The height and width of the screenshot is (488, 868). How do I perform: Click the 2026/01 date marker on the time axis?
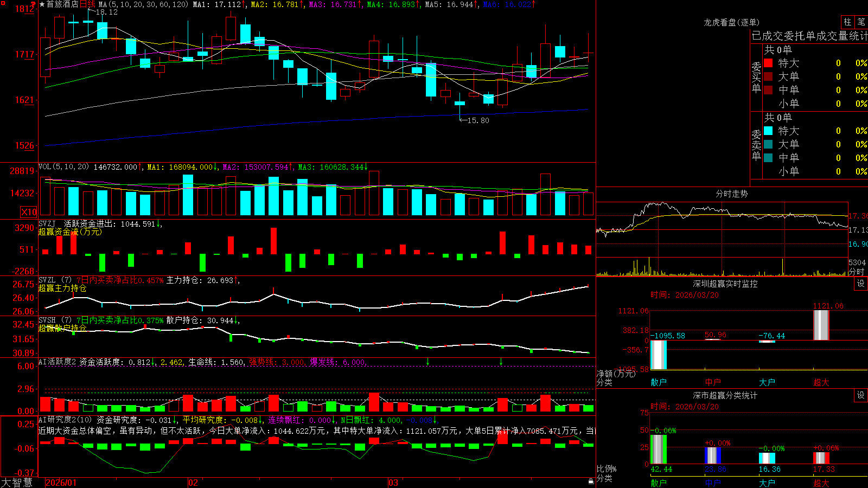61,483
